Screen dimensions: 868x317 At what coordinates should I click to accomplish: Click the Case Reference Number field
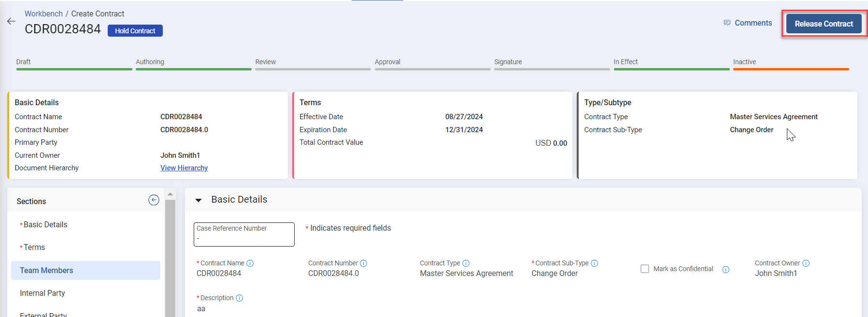coord(244,234)
